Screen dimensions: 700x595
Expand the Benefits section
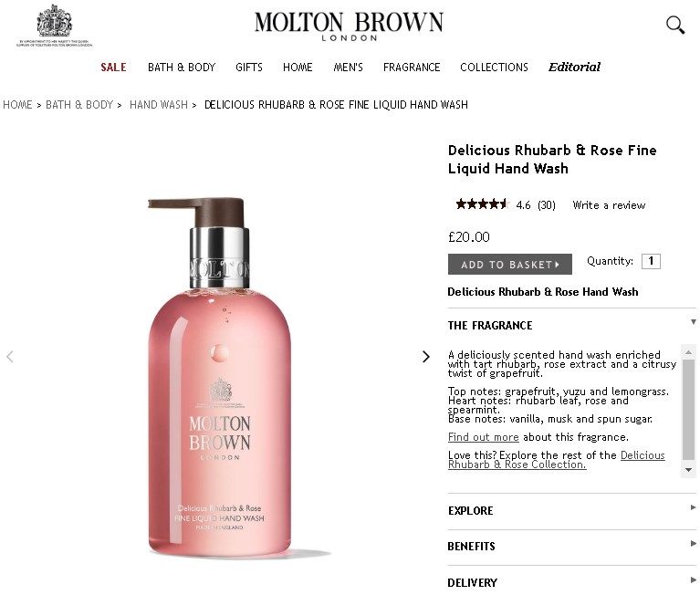coord(572,547)
